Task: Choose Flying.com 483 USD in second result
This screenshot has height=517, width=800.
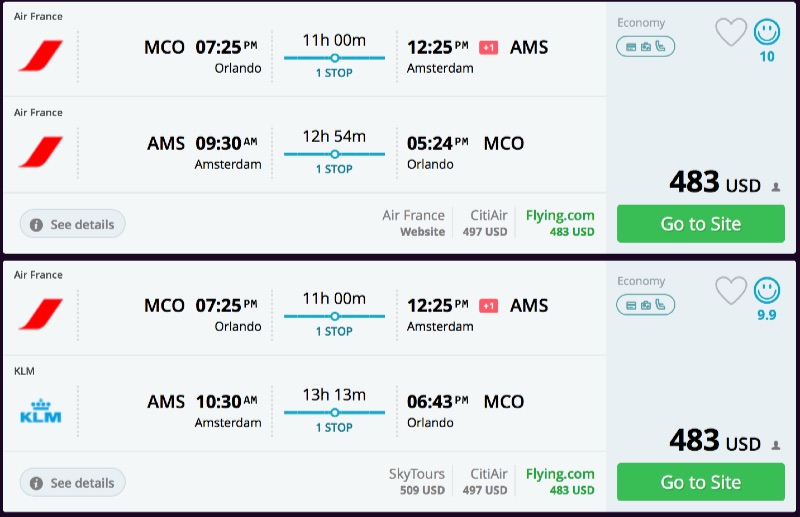Action: tap(560, 480)
